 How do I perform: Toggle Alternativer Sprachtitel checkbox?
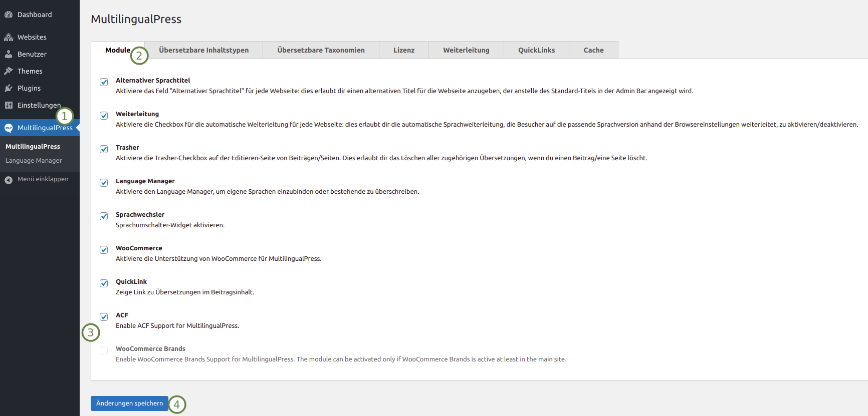pyautogui.click(x=104, y=82)
